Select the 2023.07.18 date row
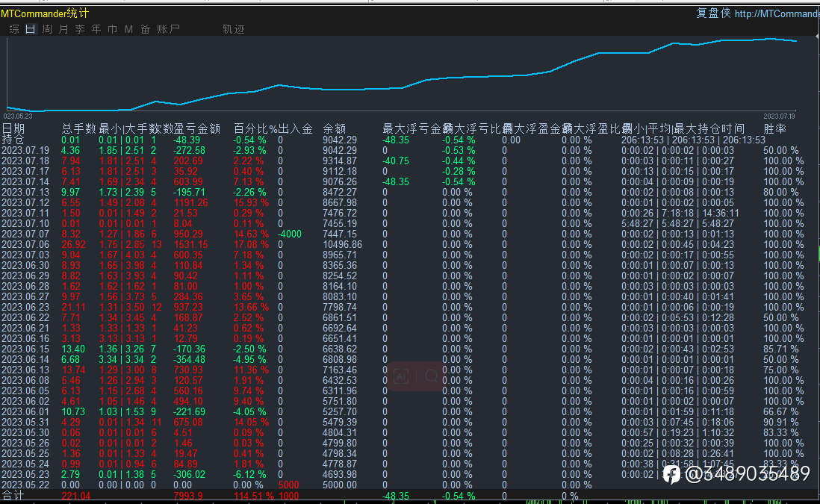The image size is (820, 504). [25, 161]
